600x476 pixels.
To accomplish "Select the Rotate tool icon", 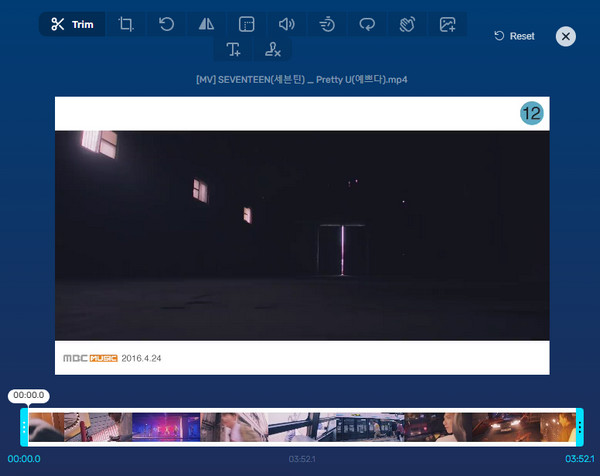I will [x=166, y=24].
